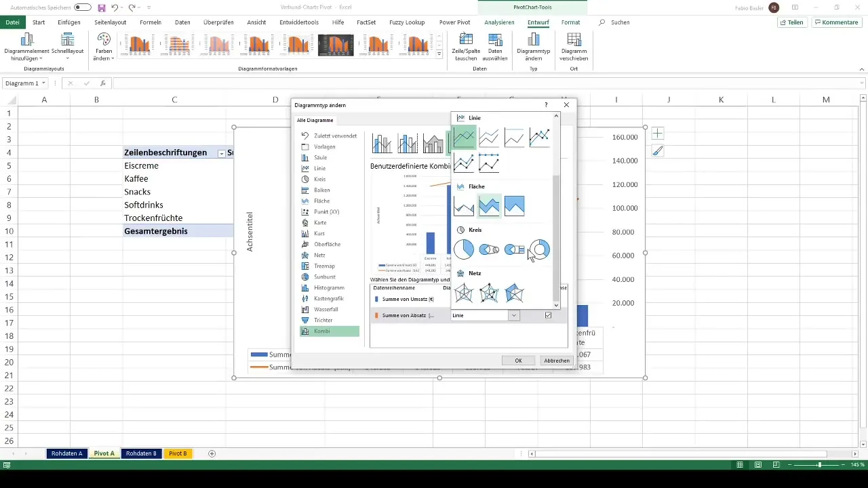
Task: Click chart styles brush button
Action: [x=657, y=151]
